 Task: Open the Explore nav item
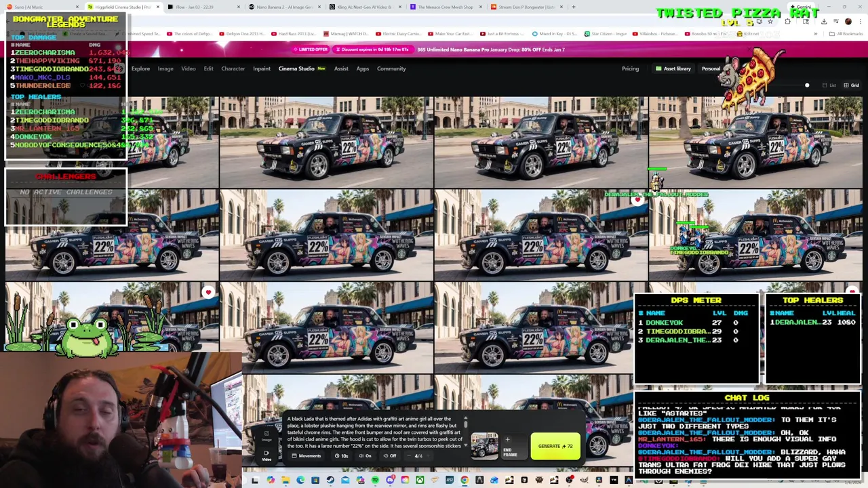140,68
